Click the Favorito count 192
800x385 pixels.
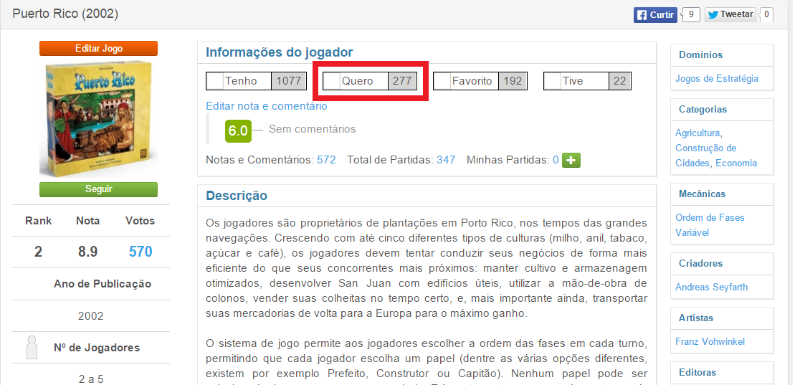(x=513, y=81)
